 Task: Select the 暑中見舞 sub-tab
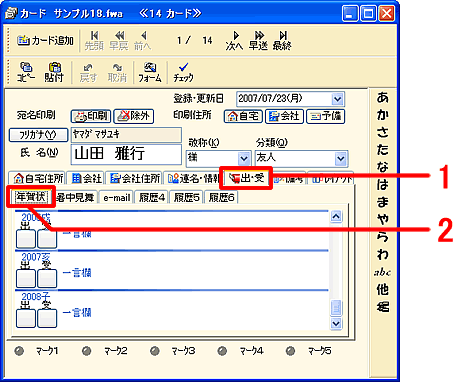coord(76,197)
